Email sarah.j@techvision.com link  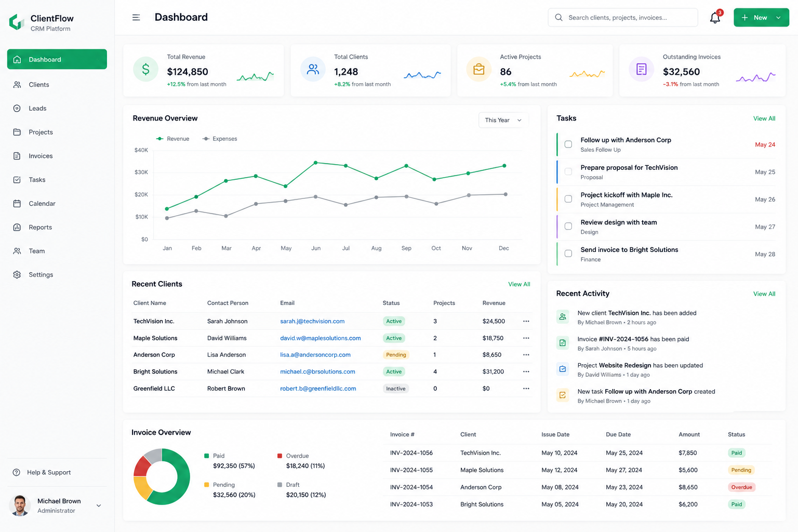click(312, 322)
